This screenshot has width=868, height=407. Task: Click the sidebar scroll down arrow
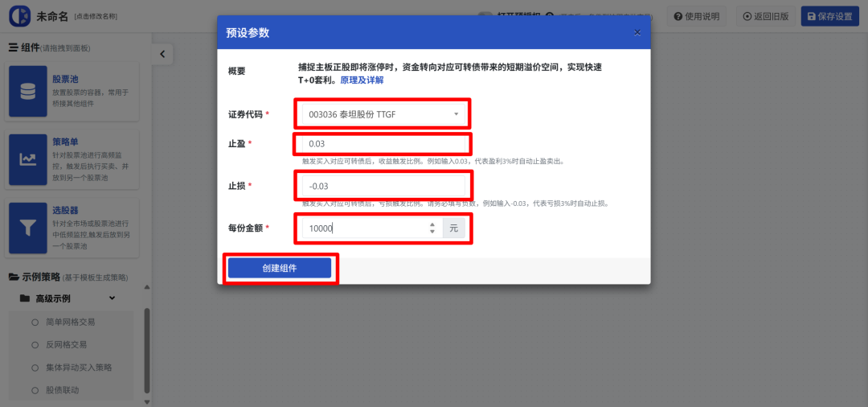click(x=147, y=401)
